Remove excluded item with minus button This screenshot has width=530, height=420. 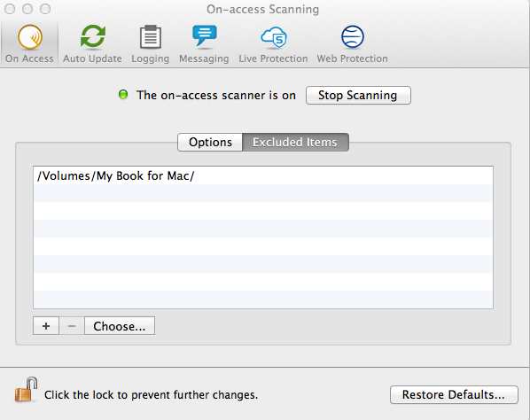coord(72,326)
